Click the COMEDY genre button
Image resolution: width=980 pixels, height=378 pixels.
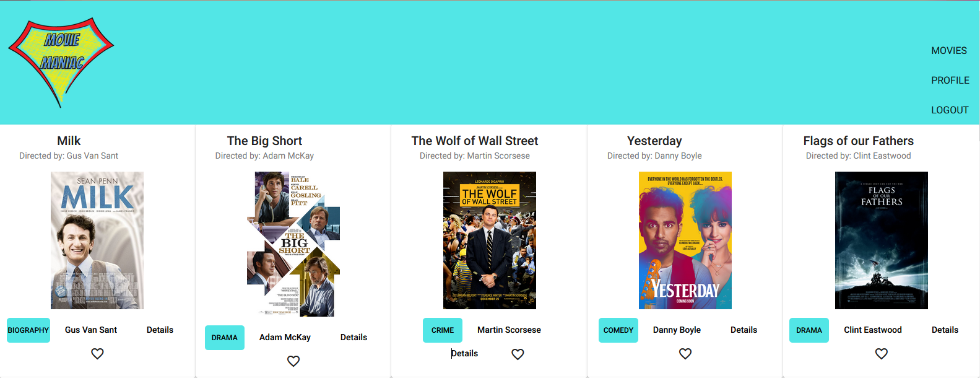click(618, 330)
